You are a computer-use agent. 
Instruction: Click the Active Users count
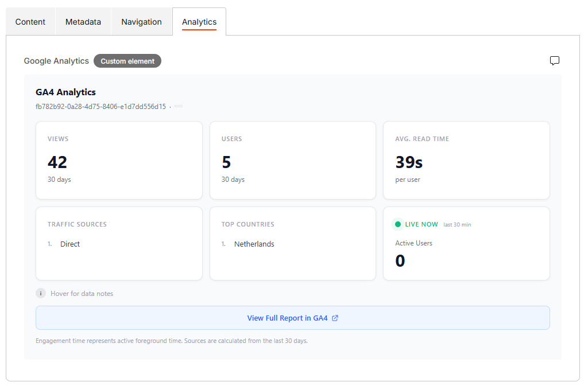(400, 261)
